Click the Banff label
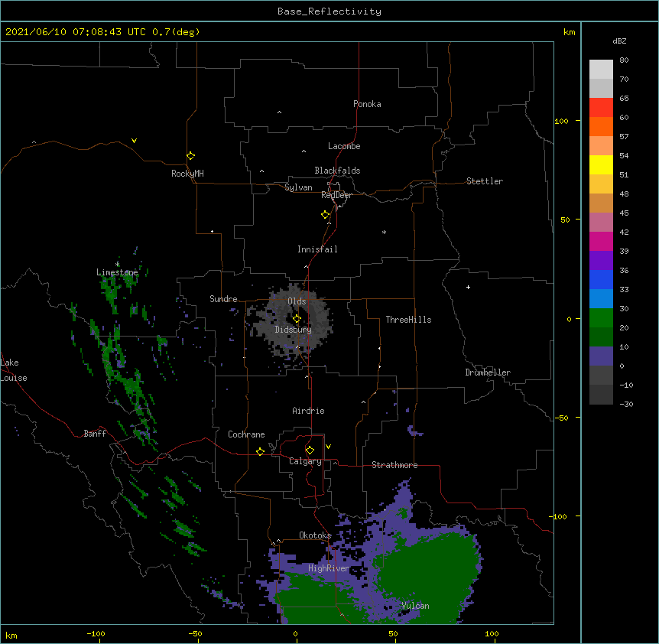The height and width of the screenshot is (644, 659). pyautogui.click(x=95, y=434)
